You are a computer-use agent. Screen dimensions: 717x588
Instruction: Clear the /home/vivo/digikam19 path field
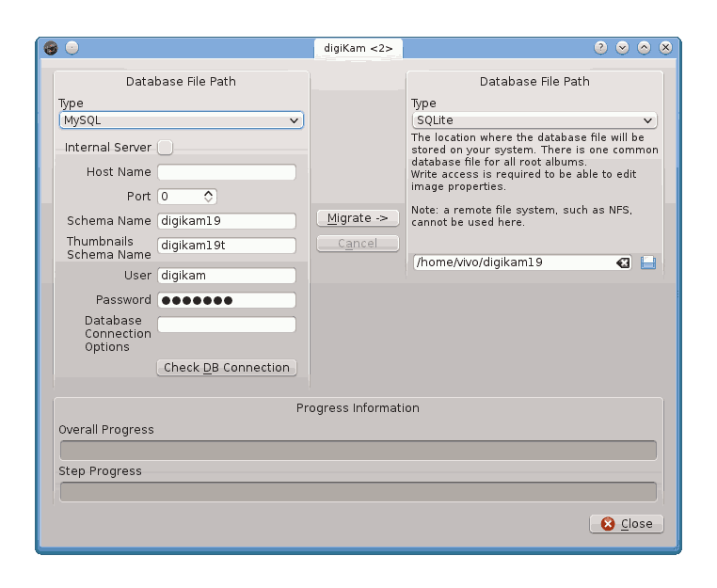tap(623, 262)
